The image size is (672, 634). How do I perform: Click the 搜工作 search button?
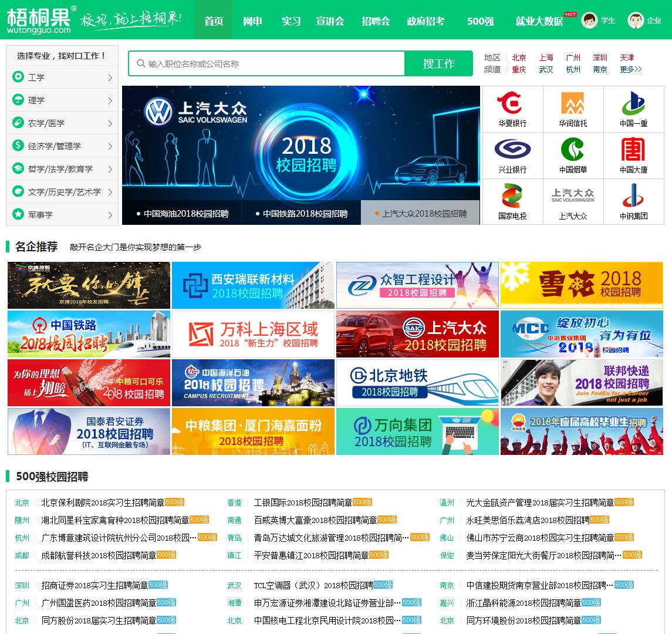(x=438, y=63)
